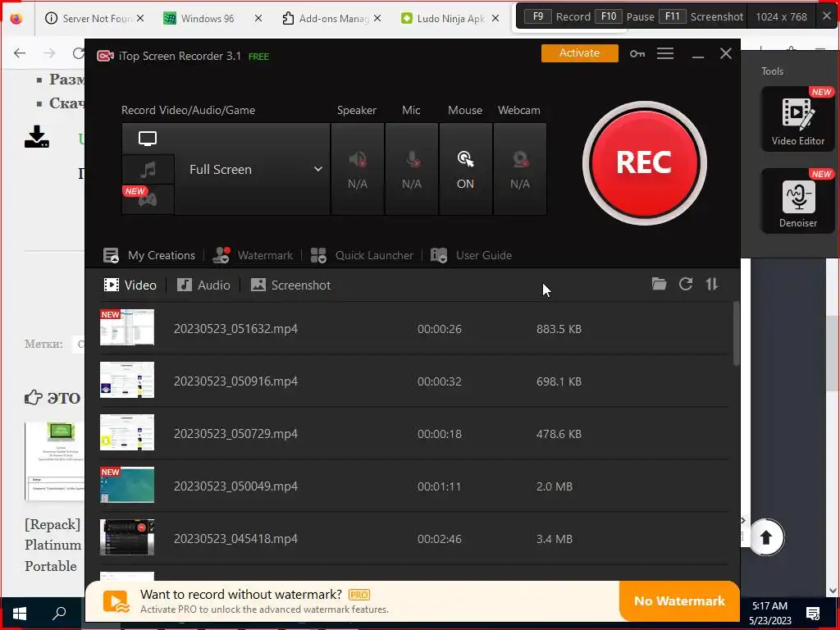Select file name 20230523_051632.mp4
The width and height of the screenshot is (840, 630).
(235, 329)
